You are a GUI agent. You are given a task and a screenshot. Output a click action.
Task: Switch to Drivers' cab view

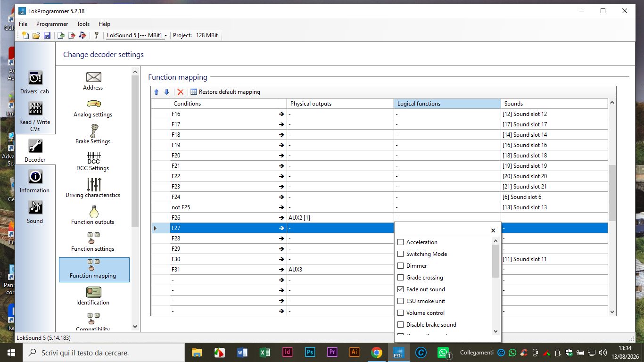pos(35,82)
